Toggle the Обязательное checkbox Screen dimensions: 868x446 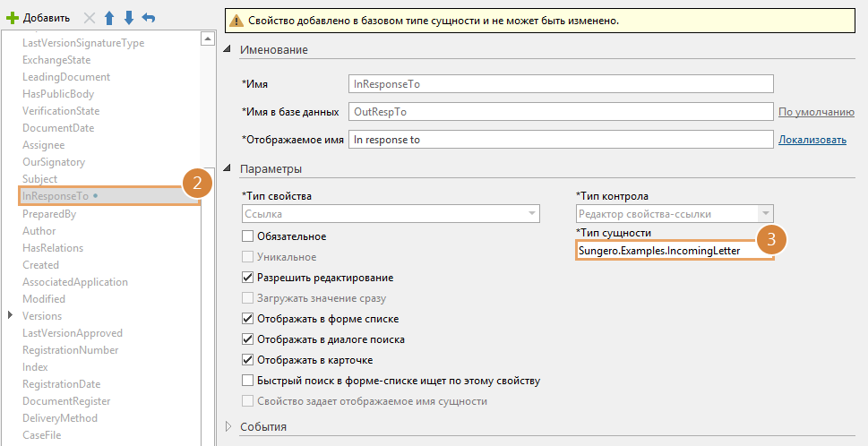click(x=248, y=236)
